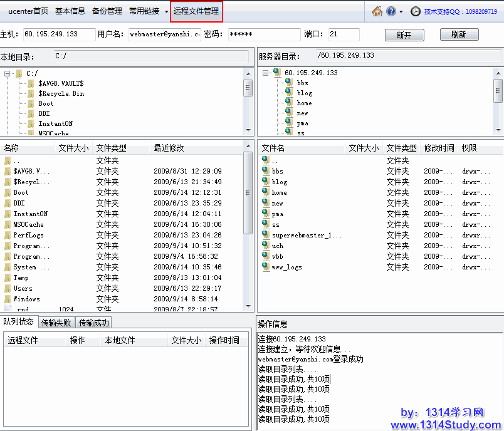The image size is (504, 431).
Task: Click the Windows folder icon in local list
Action: point(8,299)
